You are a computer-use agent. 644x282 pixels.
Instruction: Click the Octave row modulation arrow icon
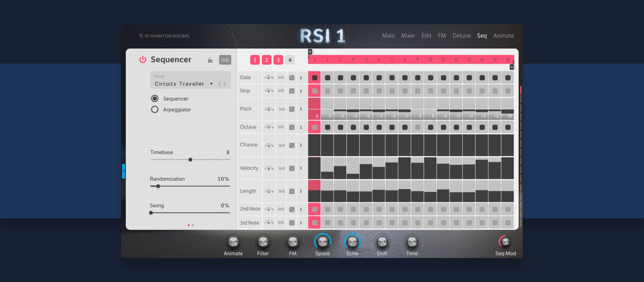[x=269, y=127]
